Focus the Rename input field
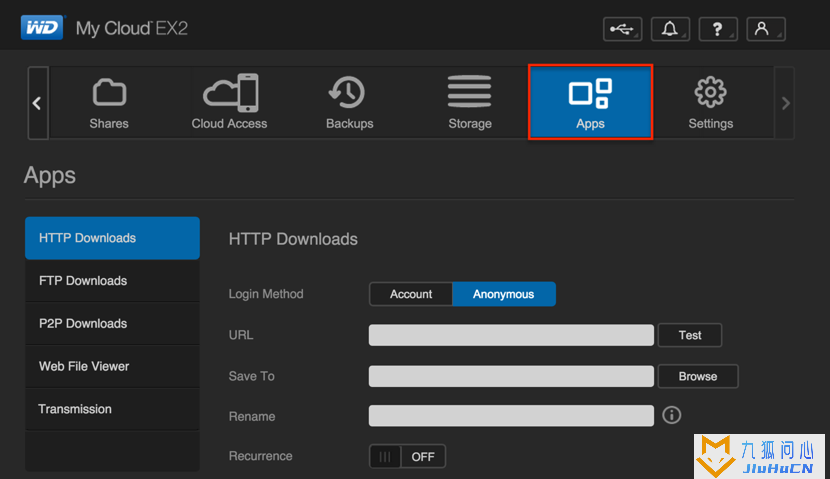Viewport: 830px width, 479px height. point(511,416)
